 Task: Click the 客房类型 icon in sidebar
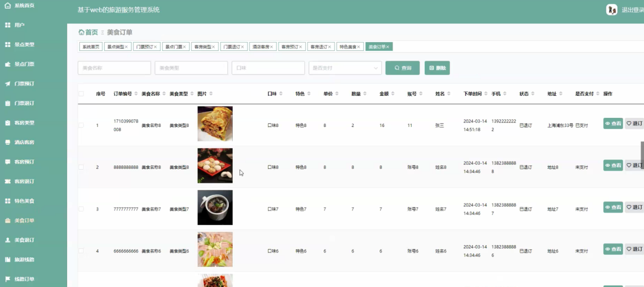8,123
